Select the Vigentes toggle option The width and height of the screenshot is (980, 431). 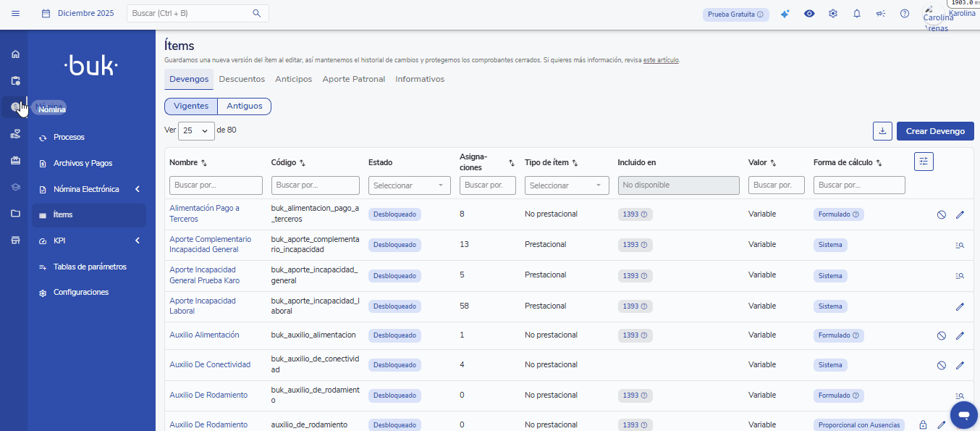click(191, 106)
